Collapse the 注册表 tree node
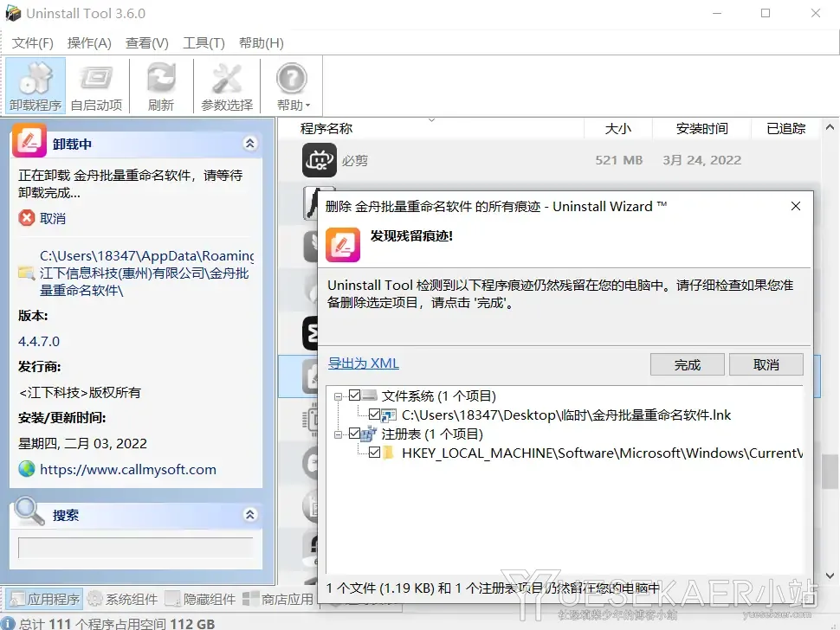This screenshot has height=630, width=840. coord(338,434)
